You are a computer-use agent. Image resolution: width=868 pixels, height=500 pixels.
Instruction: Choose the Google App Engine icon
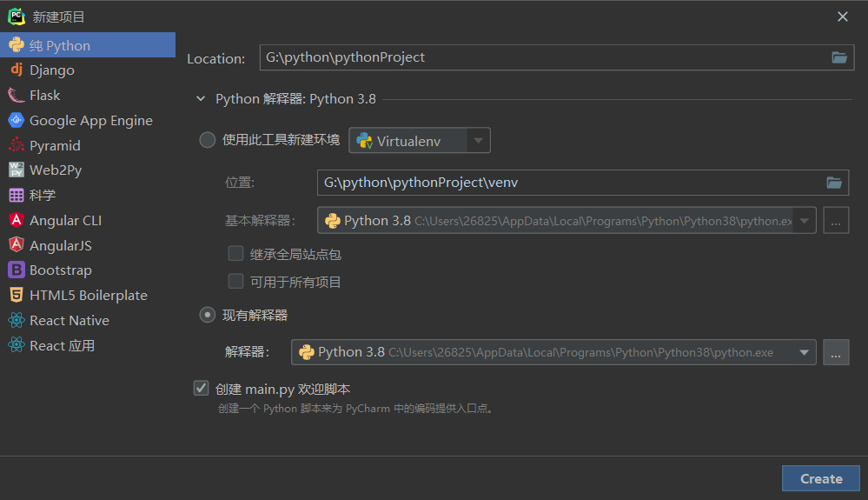coord(16,121)
